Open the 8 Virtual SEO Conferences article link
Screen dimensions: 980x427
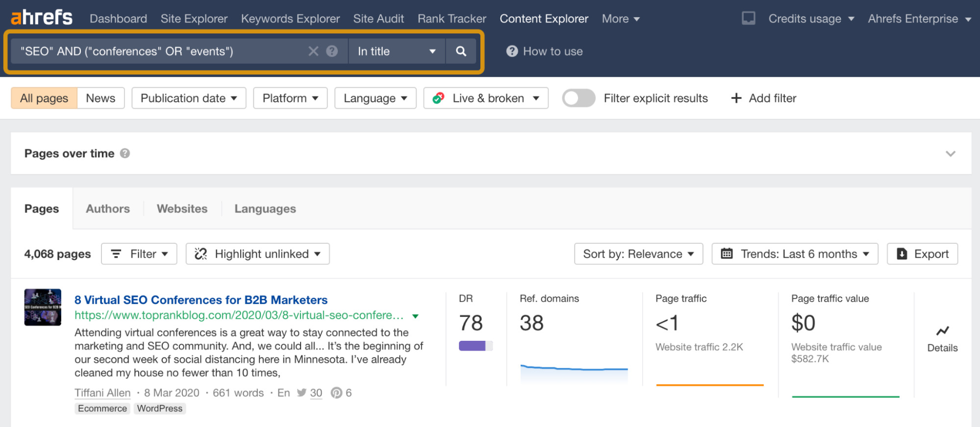click(x=201, y=300)
